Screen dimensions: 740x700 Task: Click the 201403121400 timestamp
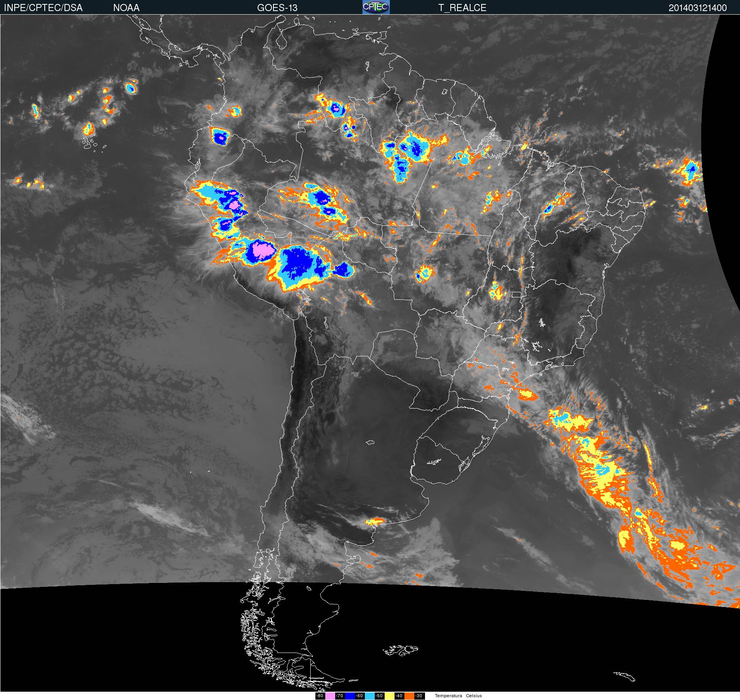[x=698, y=8]
